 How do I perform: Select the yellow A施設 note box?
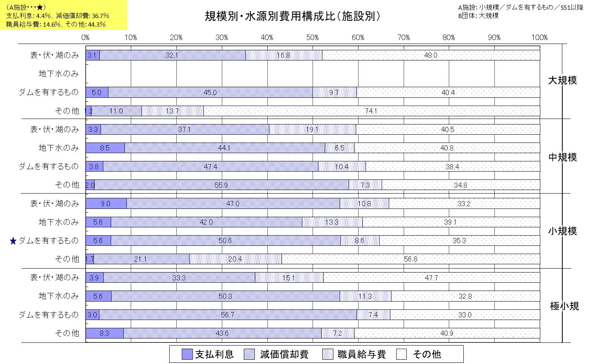coord(63,15)
